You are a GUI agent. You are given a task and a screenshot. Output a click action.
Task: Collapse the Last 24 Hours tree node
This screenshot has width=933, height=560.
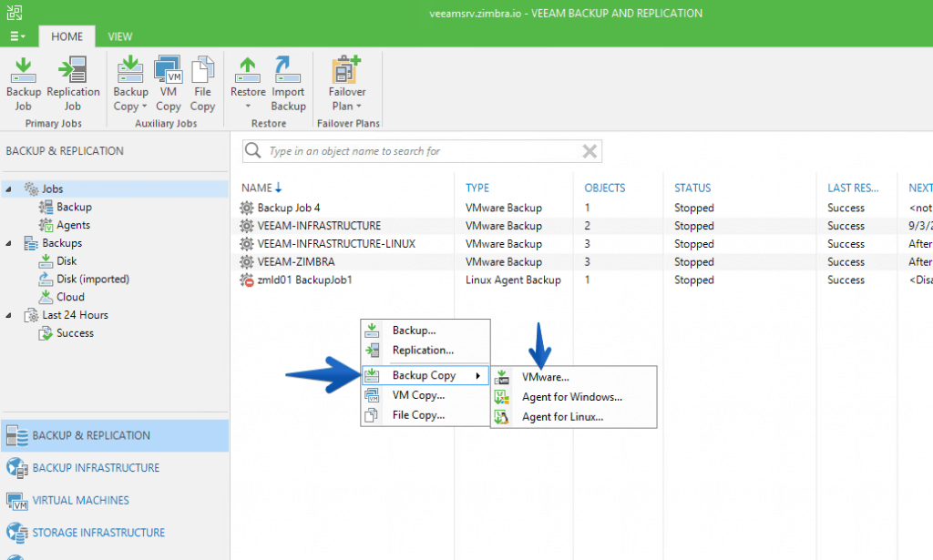(8, 315)
